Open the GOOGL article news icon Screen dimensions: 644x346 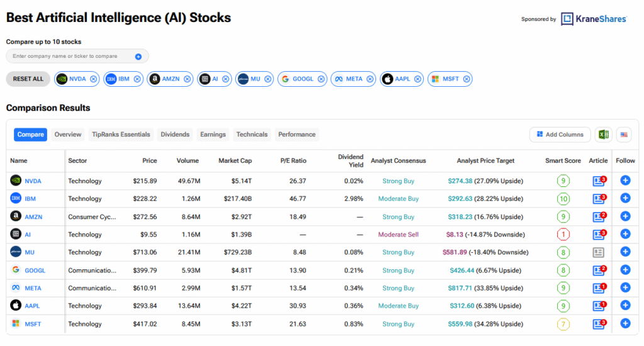tap(599, 271)
